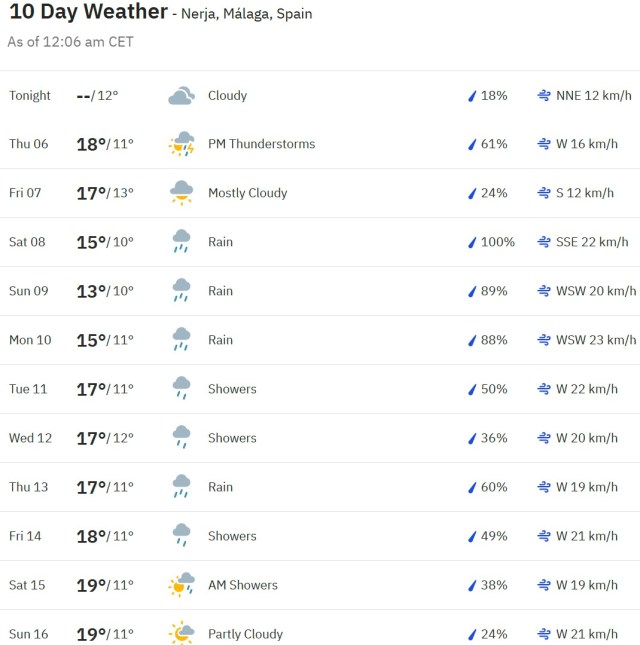Image resolution: width=640 pixels, height=645 pixels.
Task: Click the Mon 10 wind icon
Action: 544,340
